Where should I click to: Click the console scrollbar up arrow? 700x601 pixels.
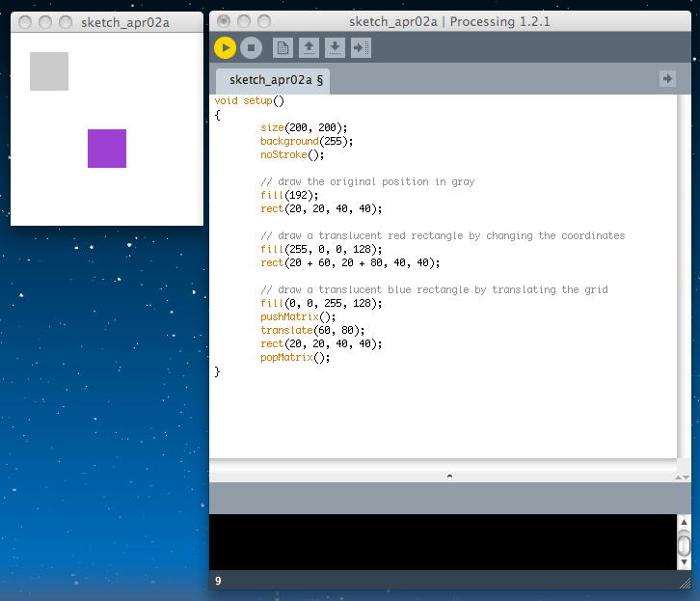[684, 522]
